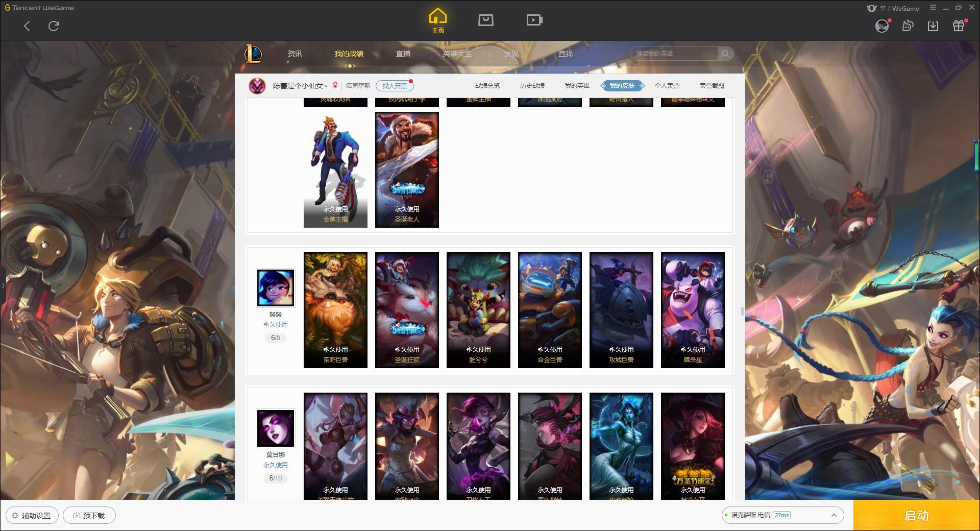Open the 万圣节限定 莫甘娜 skin card
This screenshot has height=531, width=980.
pyautogui.click(x=693, y=446)
